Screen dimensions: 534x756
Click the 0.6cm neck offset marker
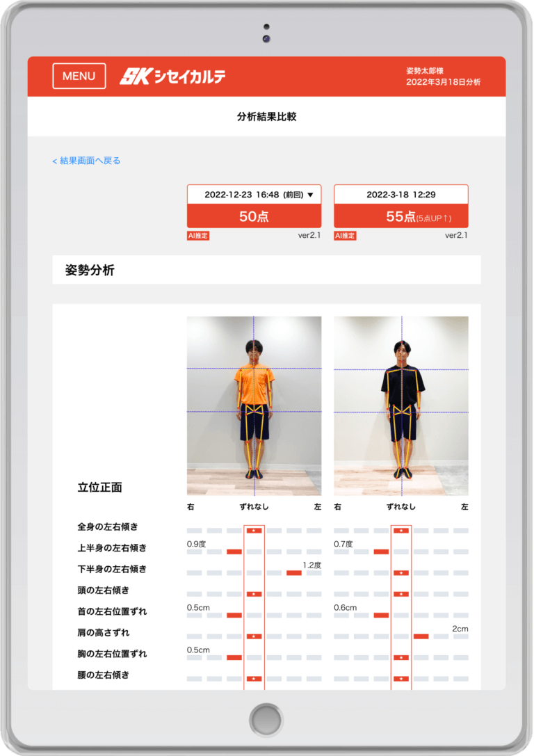(381, 616)
